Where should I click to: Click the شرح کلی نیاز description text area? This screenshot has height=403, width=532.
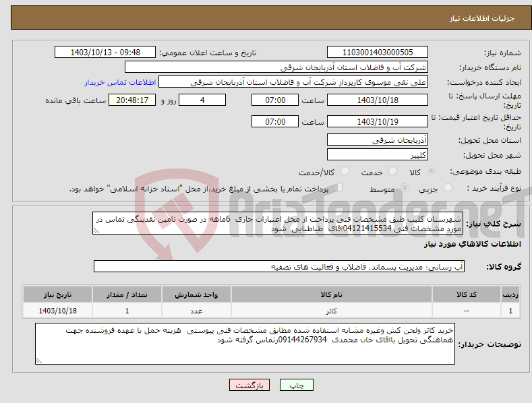[278, 223]
